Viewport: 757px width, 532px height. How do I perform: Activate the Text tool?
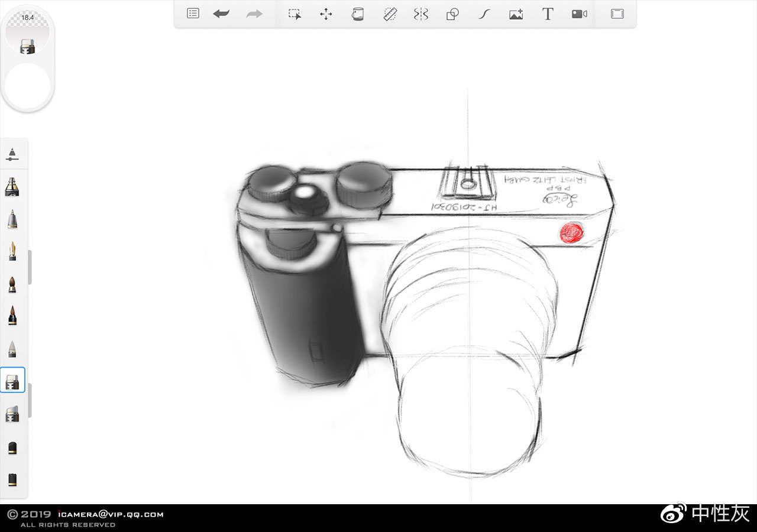coord(547,14)
